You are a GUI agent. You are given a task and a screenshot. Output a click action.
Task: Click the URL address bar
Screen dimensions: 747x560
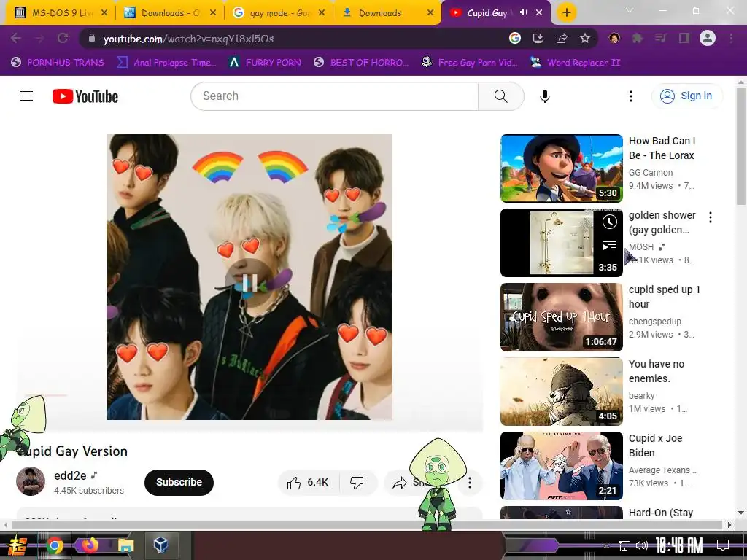[x=295, y=39]
